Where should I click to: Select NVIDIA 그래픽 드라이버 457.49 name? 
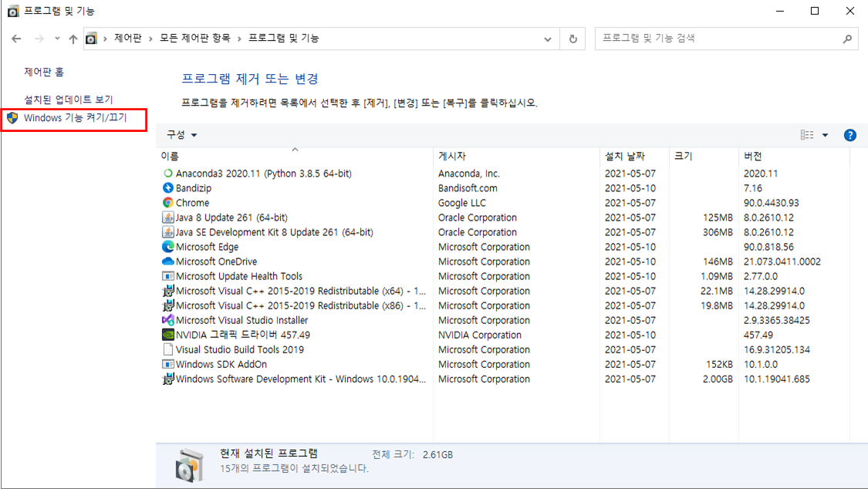coord(243,335)
